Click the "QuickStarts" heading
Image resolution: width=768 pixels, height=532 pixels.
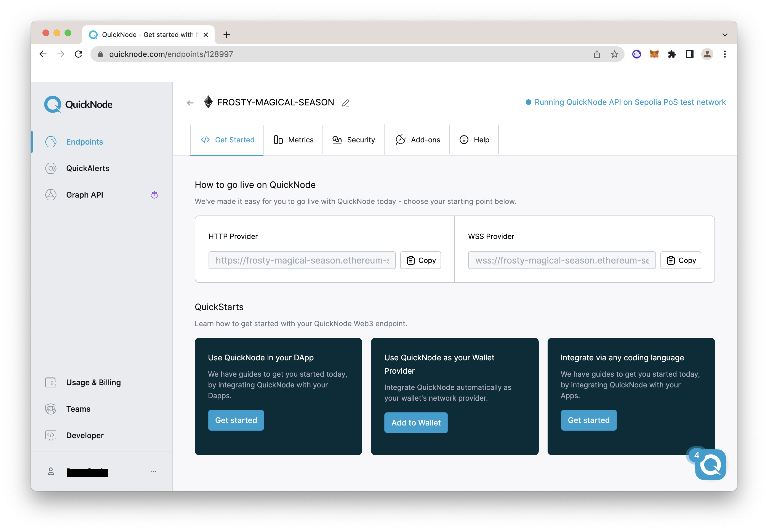pyautogui.click(x=219, y=307)
